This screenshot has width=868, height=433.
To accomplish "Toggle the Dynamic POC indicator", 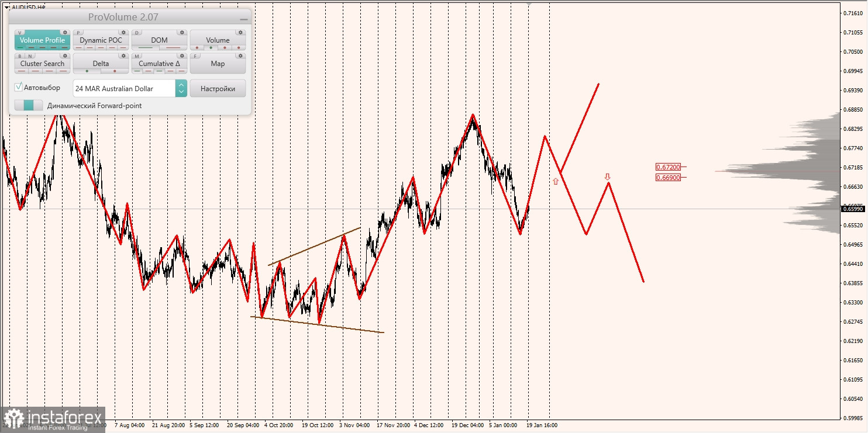I will [x=101, y=40].
